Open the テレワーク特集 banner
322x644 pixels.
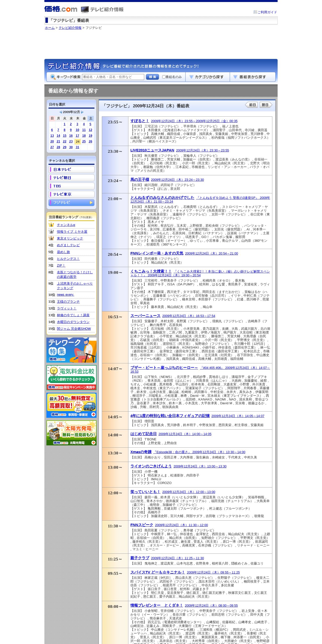[71, 350]
